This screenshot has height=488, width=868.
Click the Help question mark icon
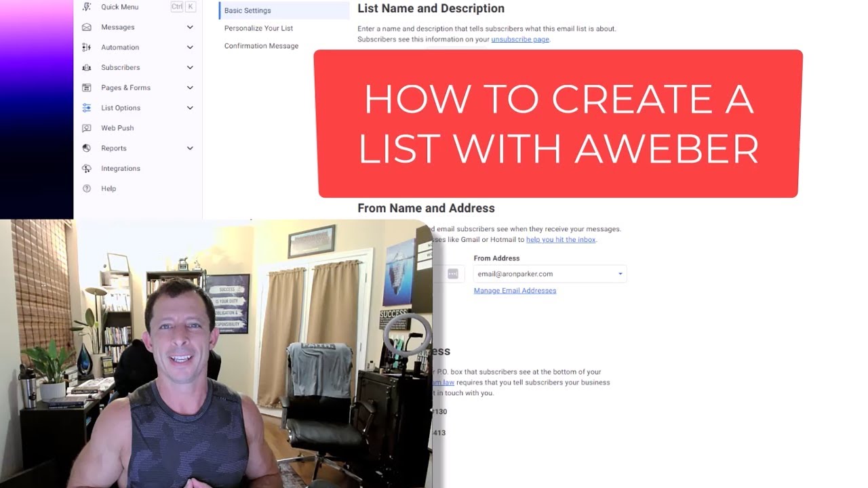pyautogui.click(x=87, y=188)
